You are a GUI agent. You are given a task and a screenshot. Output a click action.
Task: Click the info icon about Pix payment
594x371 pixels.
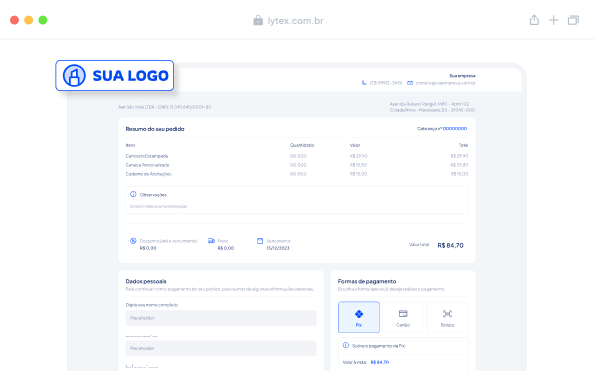tap(345, 345)
